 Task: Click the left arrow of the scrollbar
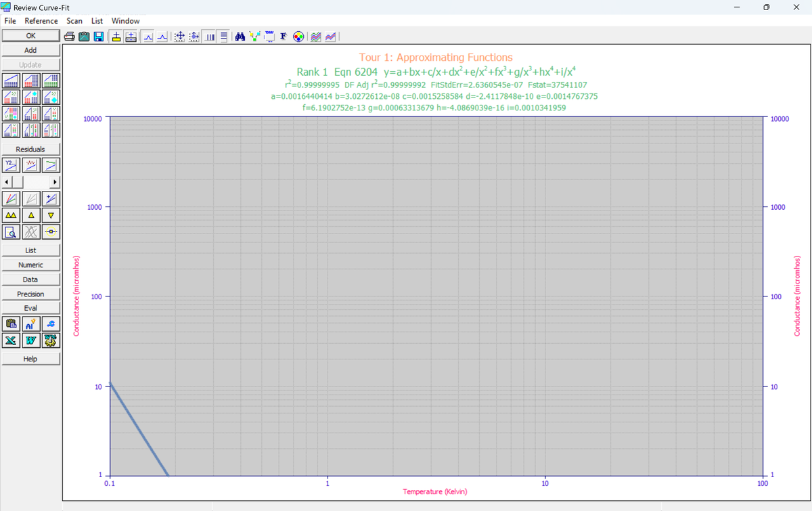(7, 182)
